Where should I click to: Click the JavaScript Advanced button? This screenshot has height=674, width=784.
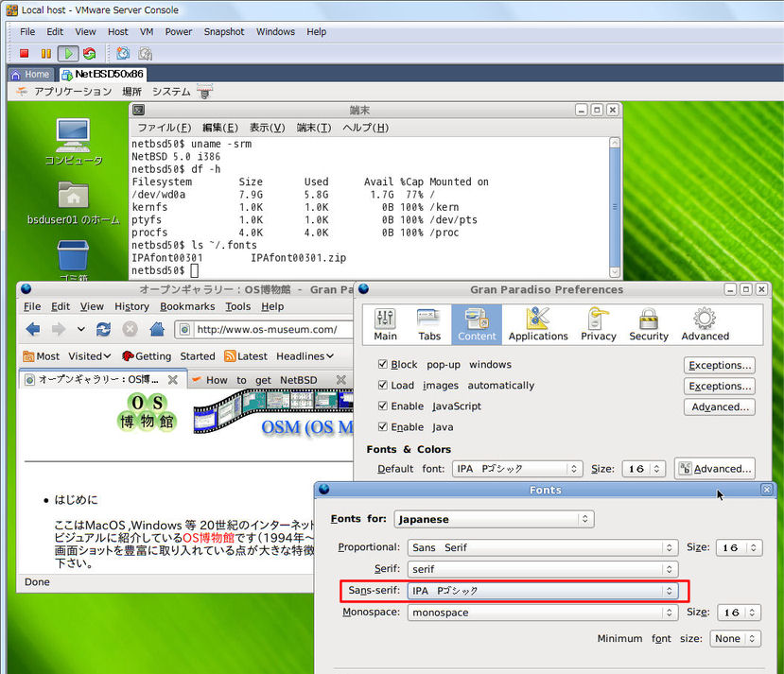click(x=720, y=407)
